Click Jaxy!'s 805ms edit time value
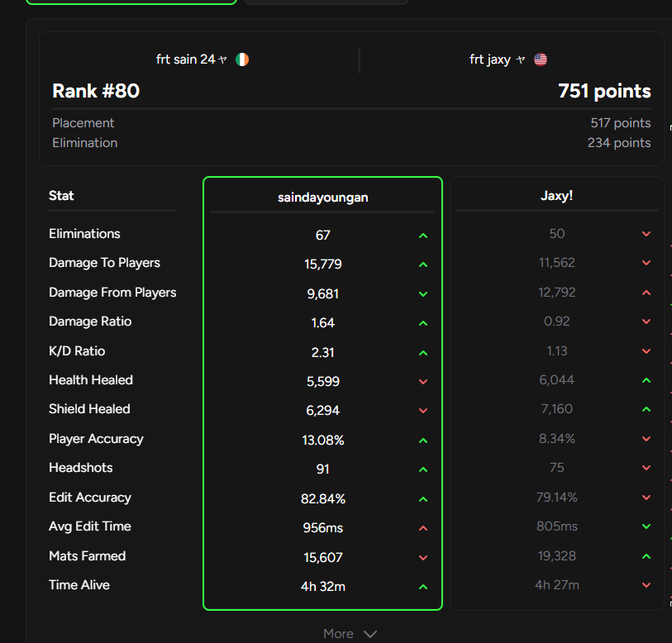The image size is (672, 643). (557, 526)
